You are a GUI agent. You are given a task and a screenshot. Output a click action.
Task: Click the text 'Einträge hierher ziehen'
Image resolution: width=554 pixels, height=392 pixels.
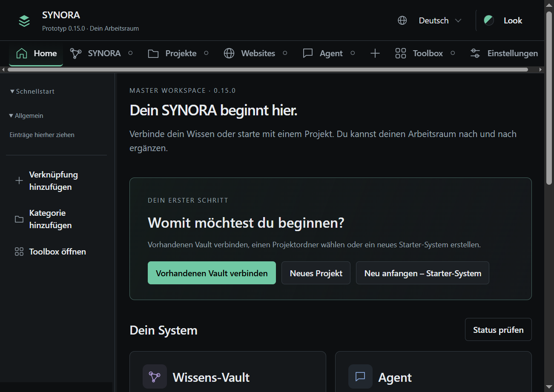[x=42, y=135]
